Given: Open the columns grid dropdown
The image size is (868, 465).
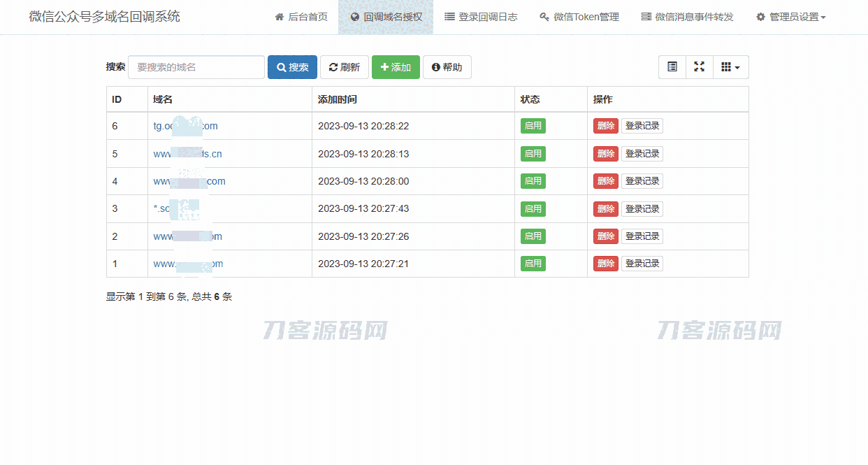Looking at the screenshot, I should tap(730, 67).
